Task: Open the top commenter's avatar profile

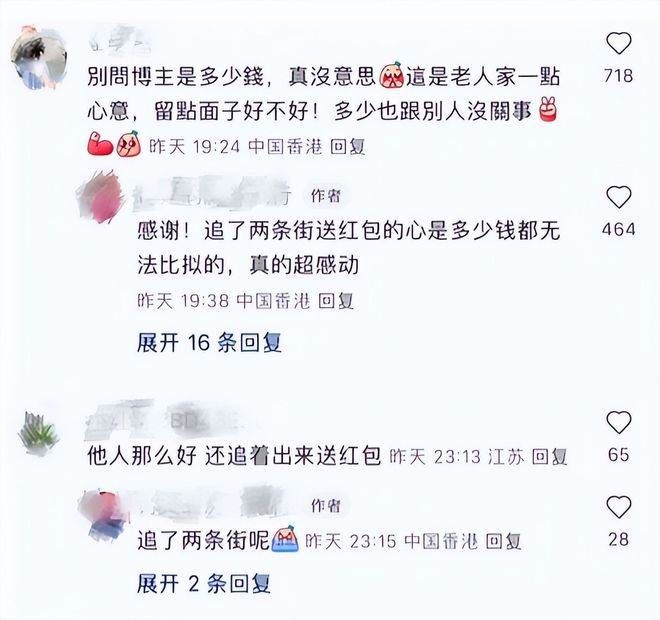Action: pyautogui.click(x=39, y=58)
